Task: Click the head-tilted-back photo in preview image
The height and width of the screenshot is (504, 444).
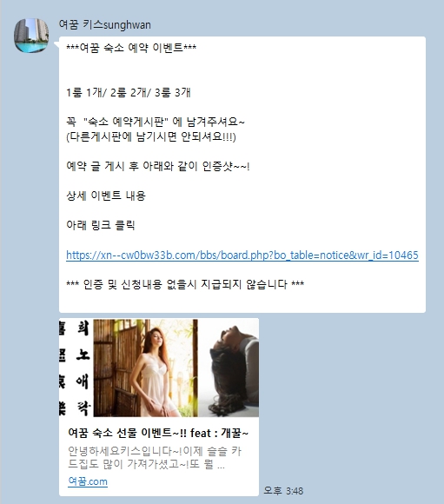Action: pos(229,368)
